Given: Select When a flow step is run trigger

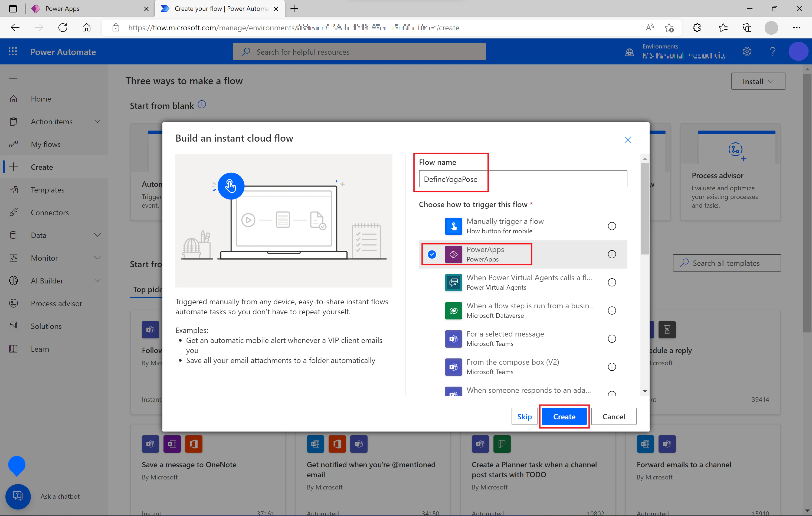Looking at the screenshot, I should [523, 311].
